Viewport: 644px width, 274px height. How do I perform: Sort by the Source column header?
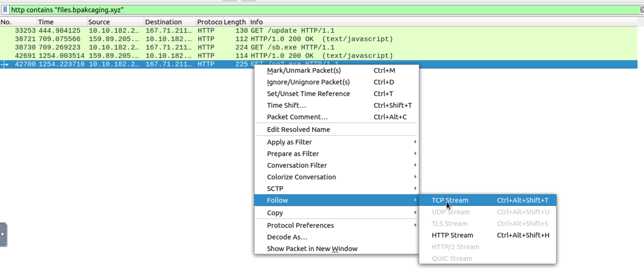115,22
